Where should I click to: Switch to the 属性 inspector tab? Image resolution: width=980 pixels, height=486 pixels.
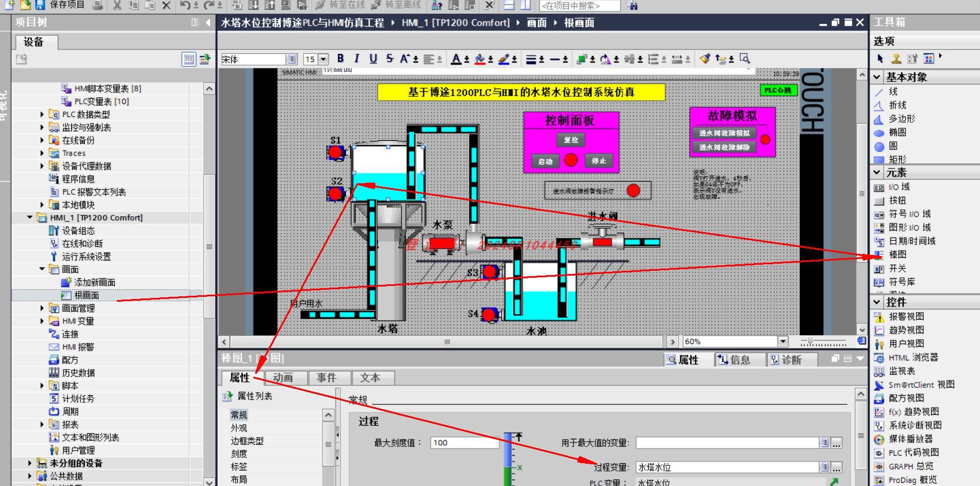pyautogui.click(x=240, y=378)
